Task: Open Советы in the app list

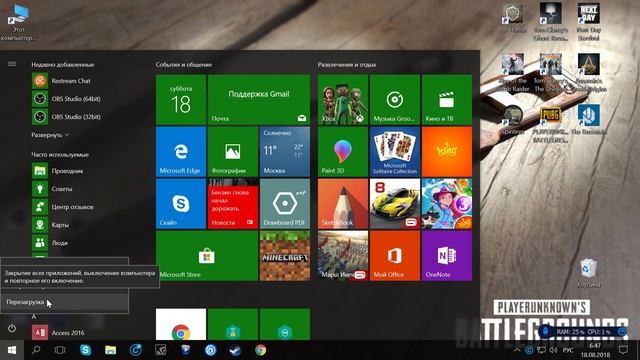Action: click(52, 189)
